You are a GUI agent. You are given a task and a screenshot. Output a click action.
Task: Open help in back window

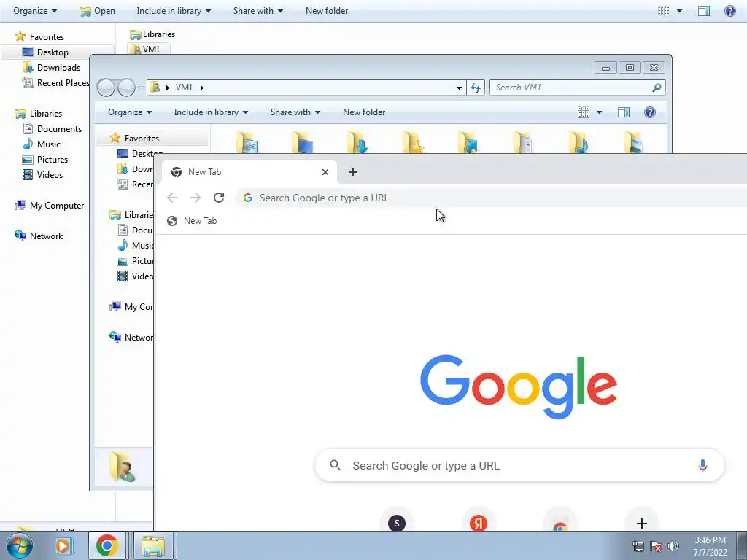(x=729, y=10)
